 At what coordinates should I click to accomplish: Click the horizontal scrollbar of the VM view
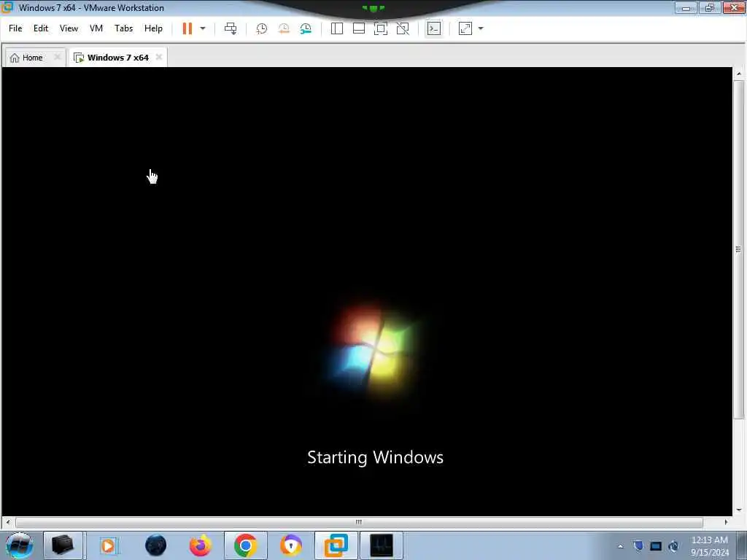pos(359,522)
